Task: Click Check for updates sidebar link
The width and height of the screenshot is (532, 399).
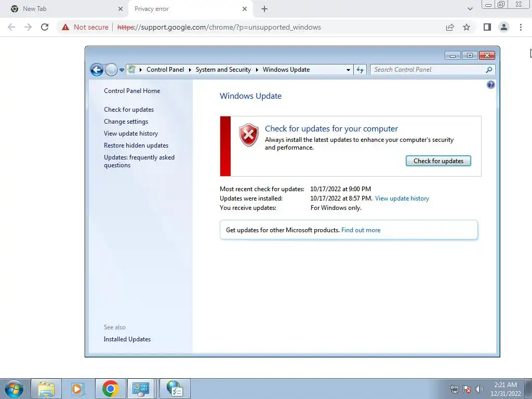Action: click(x=129, y=110)
